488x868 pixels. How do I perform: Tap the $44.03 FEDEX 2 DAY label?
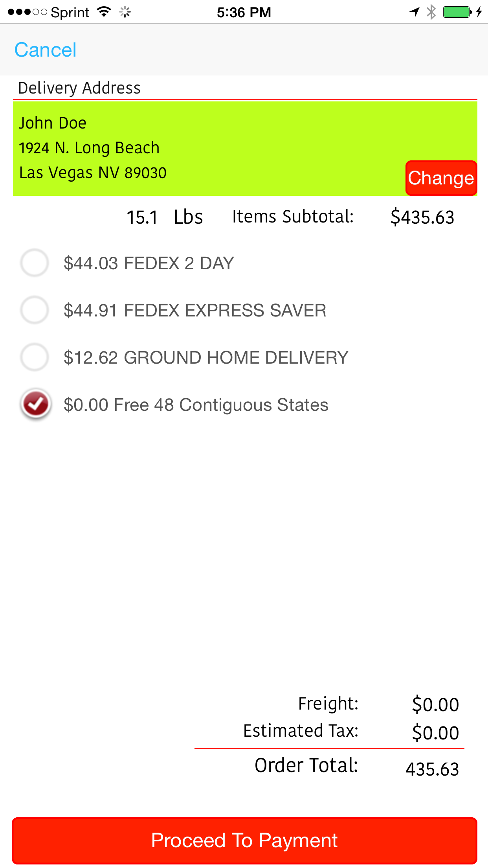(x=149, y=263)
